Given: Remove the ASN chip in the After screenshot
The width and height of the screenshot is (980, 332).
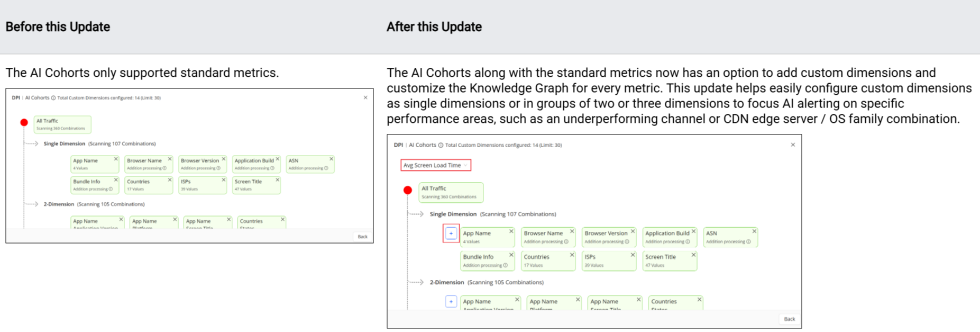Looking at the screenshot, I should point(754,231).
